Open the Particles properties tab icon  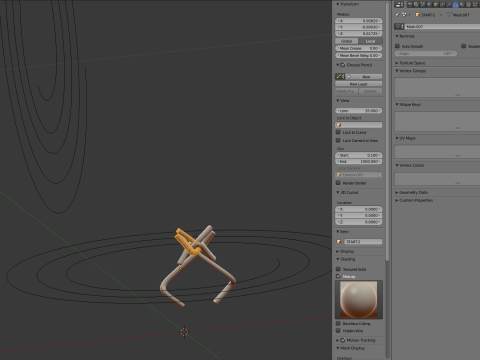[475, 4]
